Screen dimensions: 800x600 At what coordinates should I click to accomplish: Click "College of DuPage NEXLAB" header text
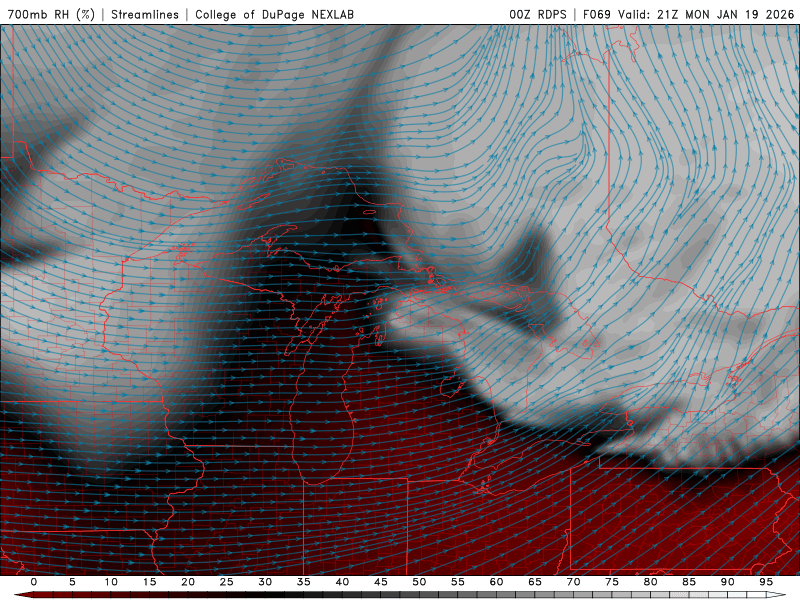[274, 14]
